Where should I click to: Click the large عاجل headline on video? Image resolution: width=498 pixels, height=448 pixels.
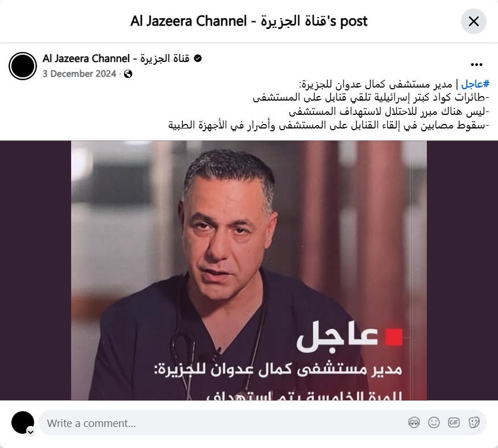point(338,337)
